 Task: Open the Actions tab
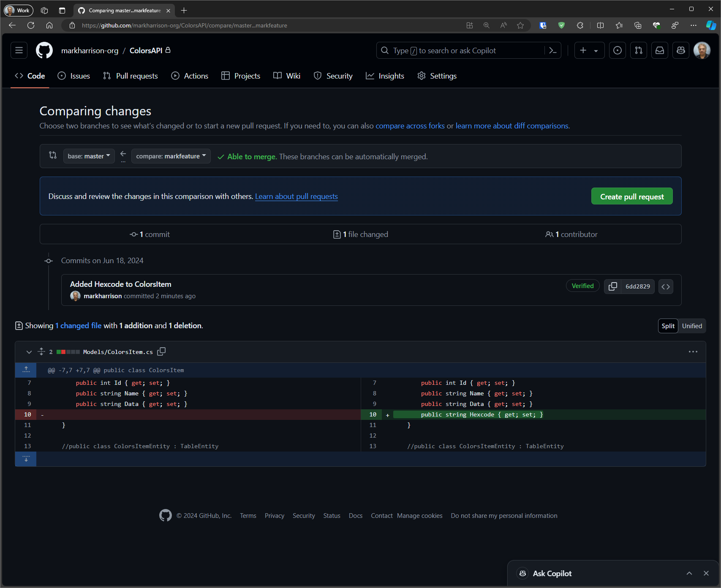point(190,76)
